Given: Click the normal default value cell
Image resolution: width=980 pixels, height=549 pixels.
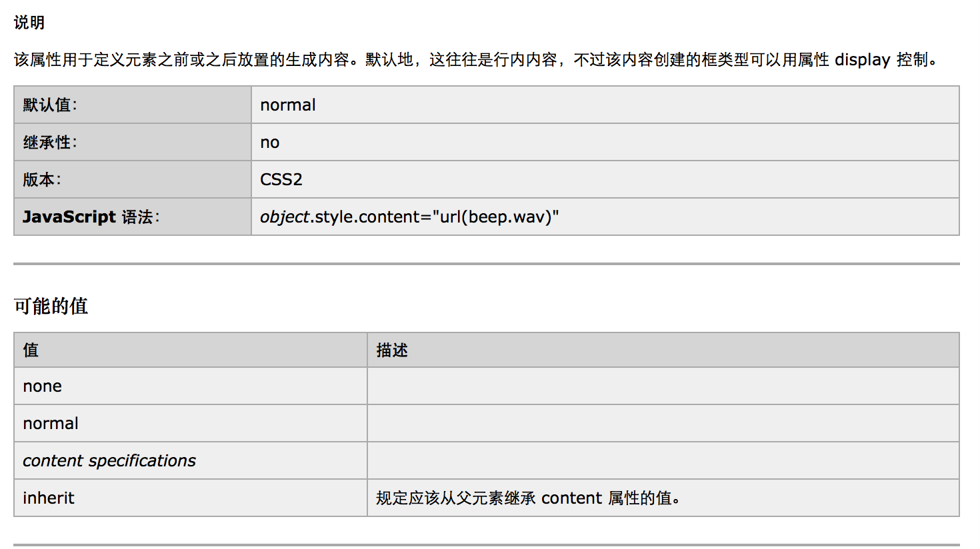Looking at the screenshot, I should pos(605,105).
